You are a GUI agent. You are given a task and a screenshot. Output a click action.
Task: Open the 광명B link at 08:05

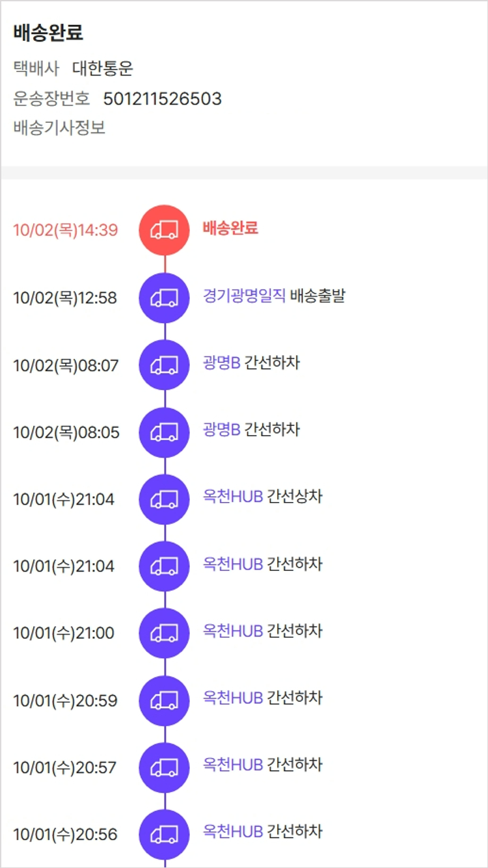[x=222, y=430]
